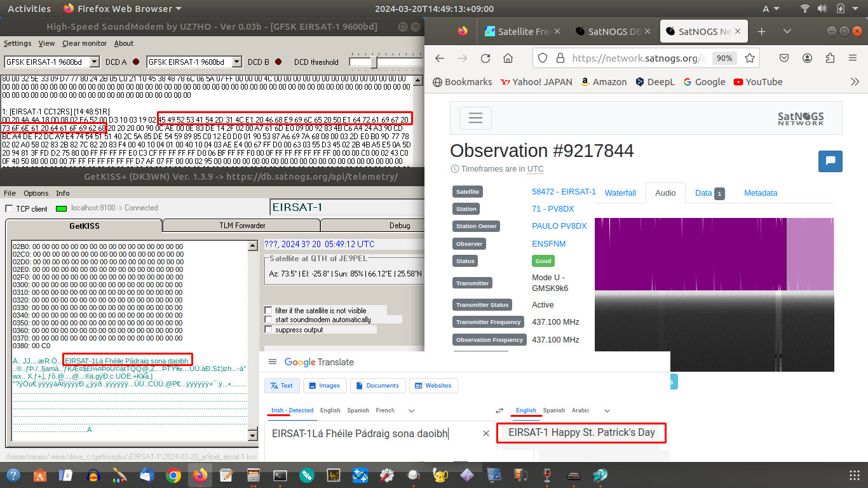The height and width of the screenshot is (488, 868).
Task: Click Clear monitor in SoundModem
Action: (x=85, y=43)
